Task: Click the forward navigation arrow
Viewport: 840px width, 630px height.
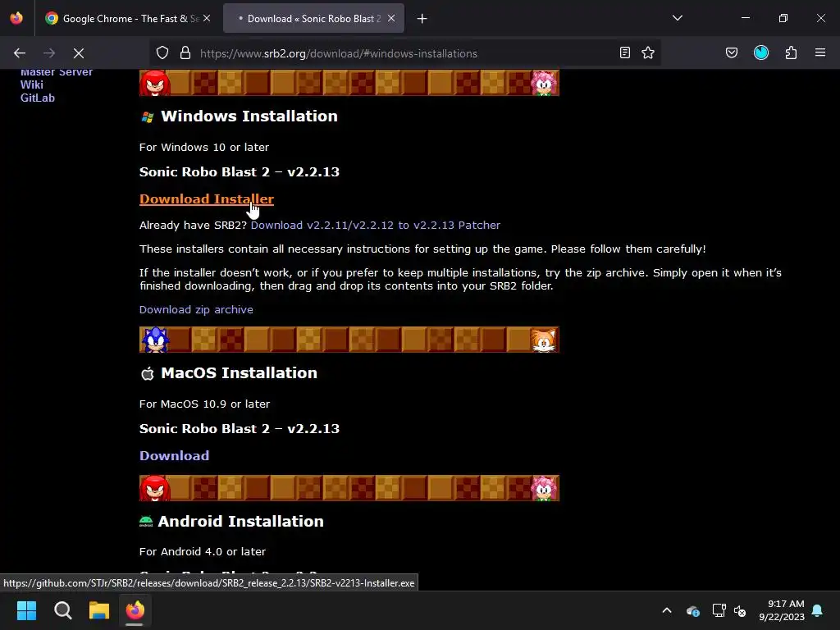Action: (x=49, y=53)
